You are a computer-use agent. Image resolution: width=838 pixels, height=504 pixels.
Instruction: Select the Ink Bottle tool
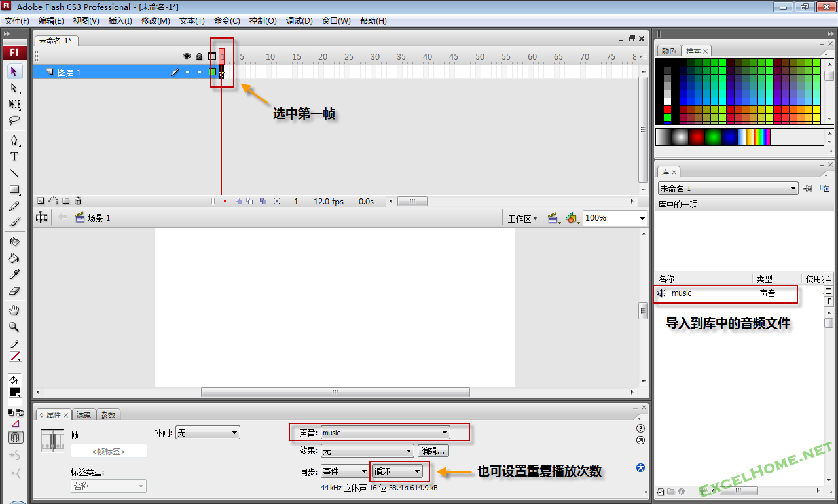14,242
